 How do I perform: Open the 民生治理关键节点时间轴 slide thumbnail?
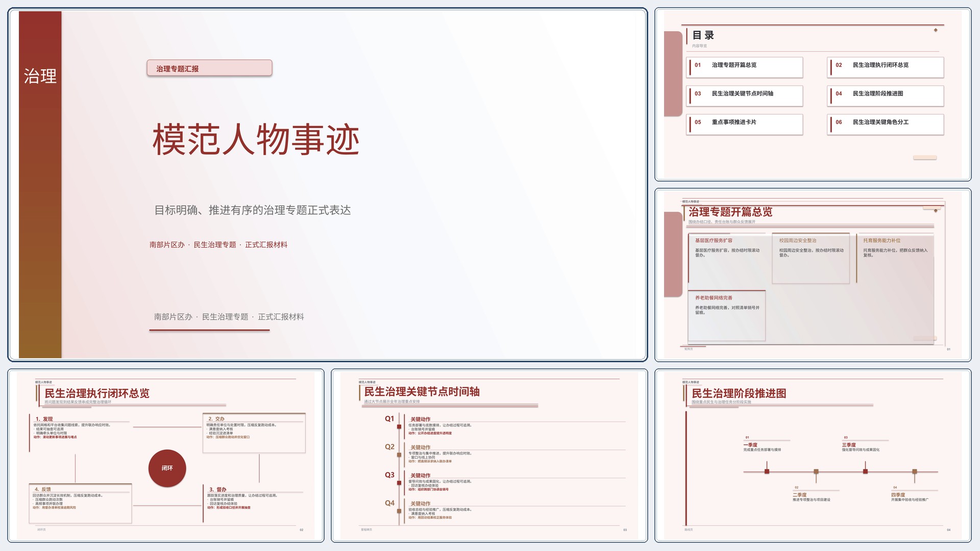[489, 456]
